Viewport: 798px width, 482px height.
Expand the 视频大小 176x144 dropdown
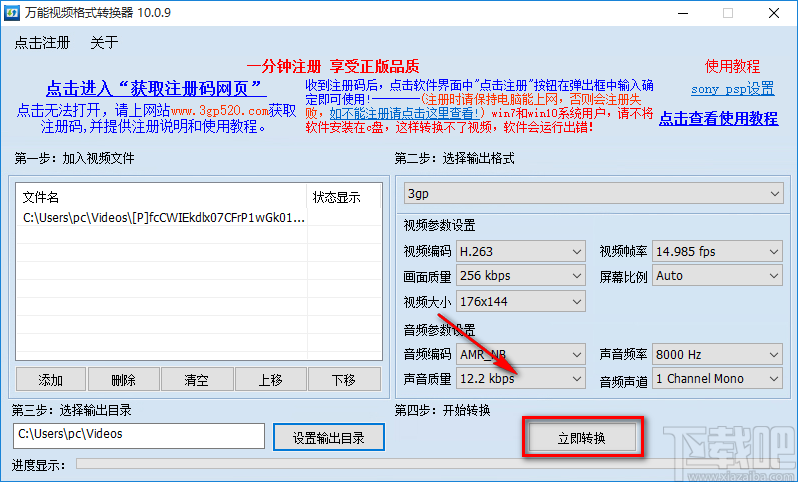pyautogui.click(x=521, y=301)
